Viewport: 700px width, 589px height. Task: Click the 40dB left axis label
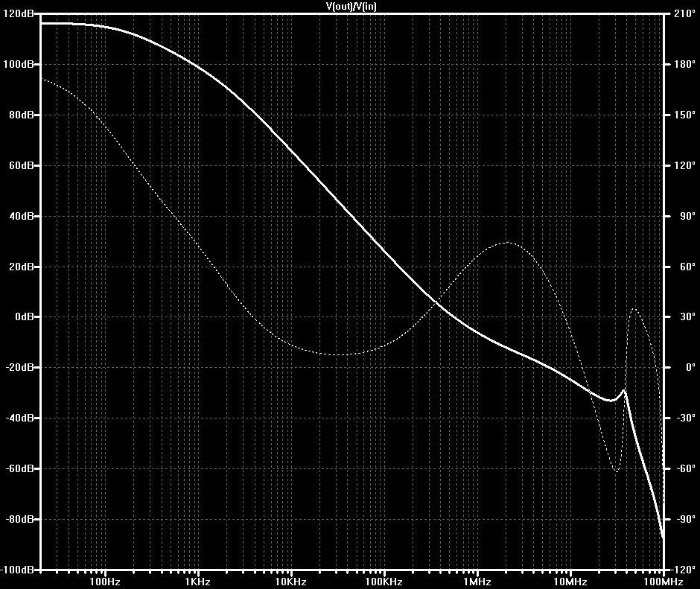[x=21, y=216]
